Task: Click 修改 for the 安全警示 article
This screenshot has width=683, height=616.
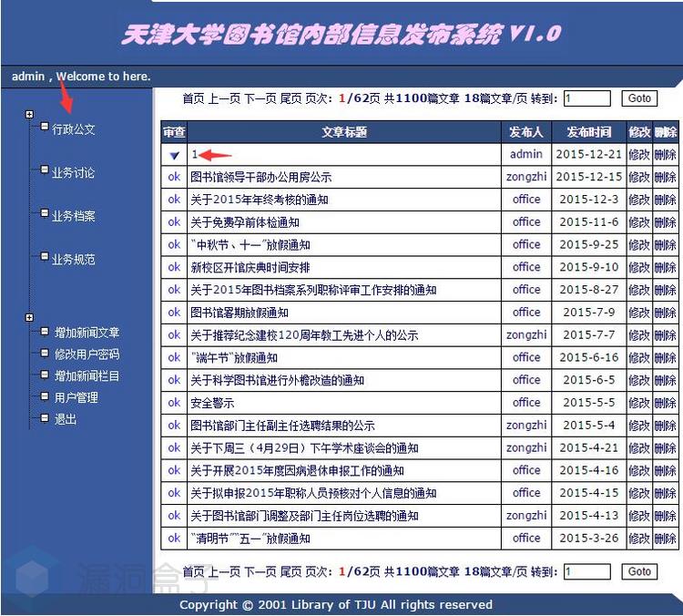Action: coord(639,403)
